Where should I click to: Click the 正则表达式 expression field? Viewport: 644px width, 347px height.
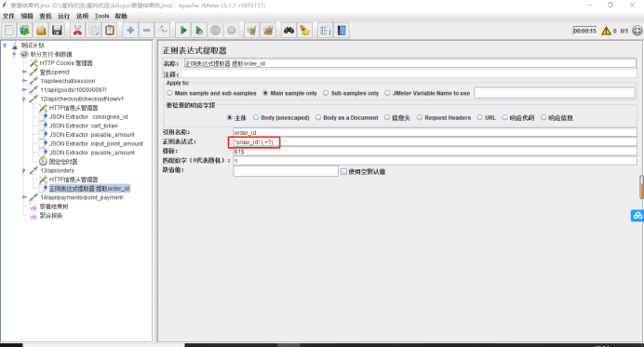point(435,142)
